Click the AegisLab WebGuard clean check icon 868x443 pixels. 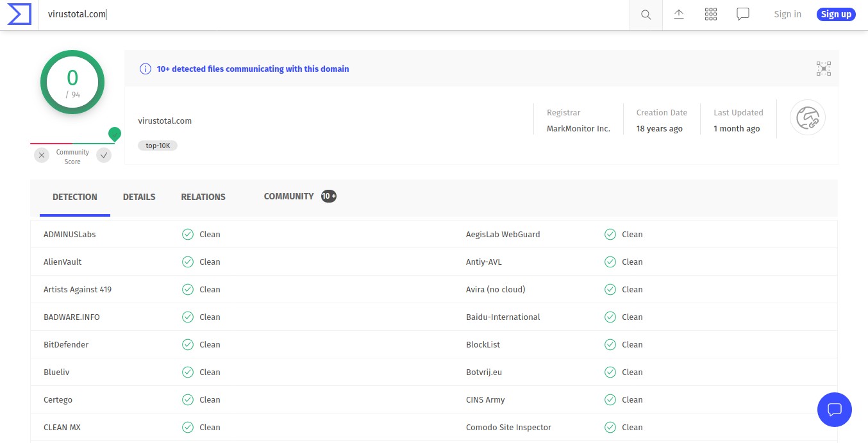click(x=610, y=235)
